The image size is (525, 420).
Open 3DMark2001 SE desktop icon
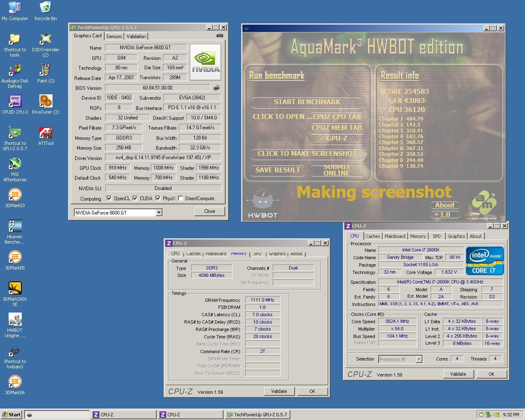click(x=15, y=294)
